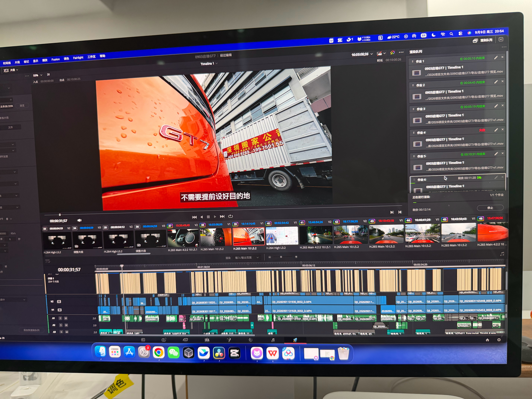
Task: Mute audio track A2
Action: 66,325
